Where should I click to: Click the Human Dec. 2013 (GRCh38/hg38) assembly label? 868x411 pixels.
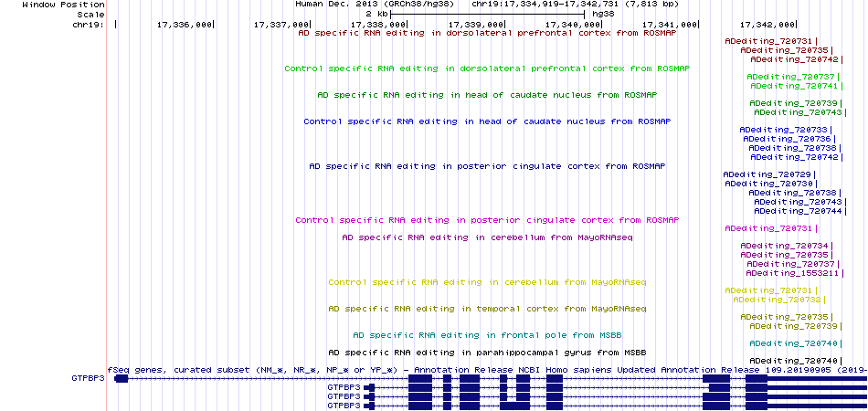click(x=375, y=4)
